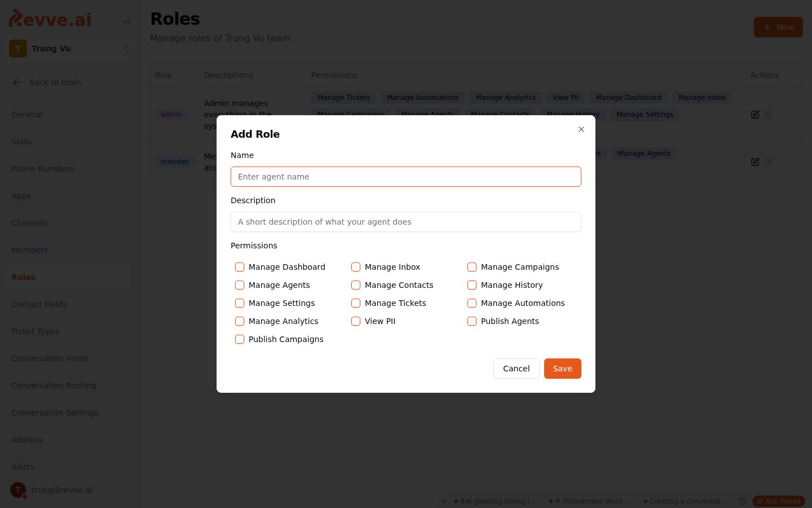Check the Manage Settings box

coord(240,303)
